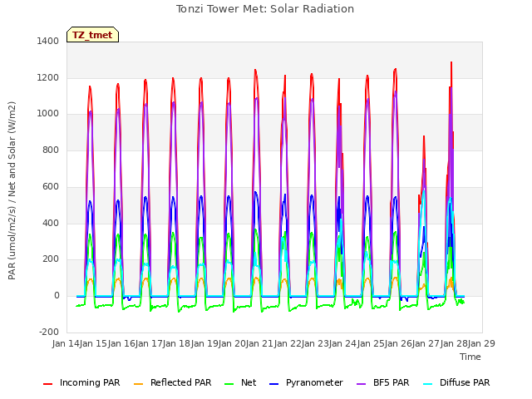Click the 1200 y-axis tick label
Viewport: 532px width, 399px height.
point(48,77)
